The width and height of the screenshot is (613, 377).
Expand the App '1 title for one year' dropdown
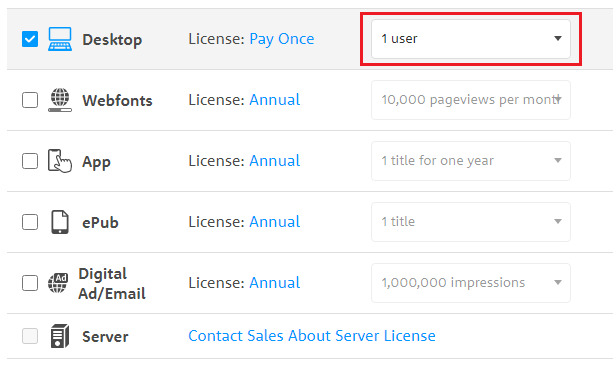click(471, 161)
